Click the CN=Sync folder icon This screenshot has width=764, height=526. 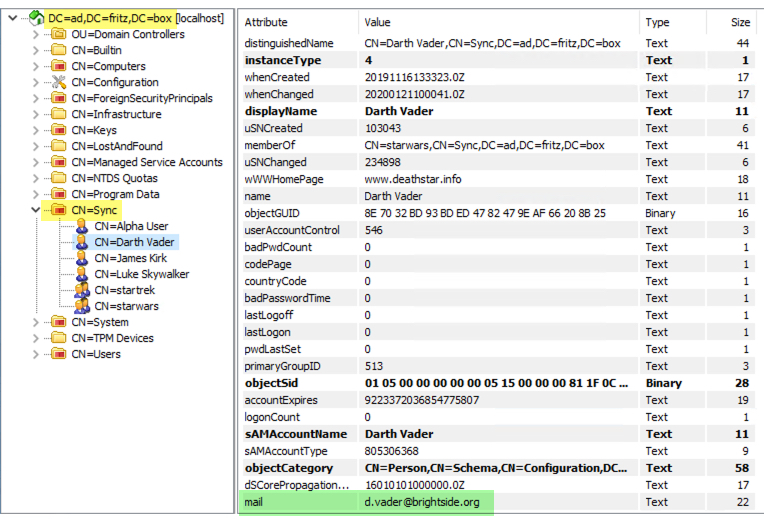point(58,210)
